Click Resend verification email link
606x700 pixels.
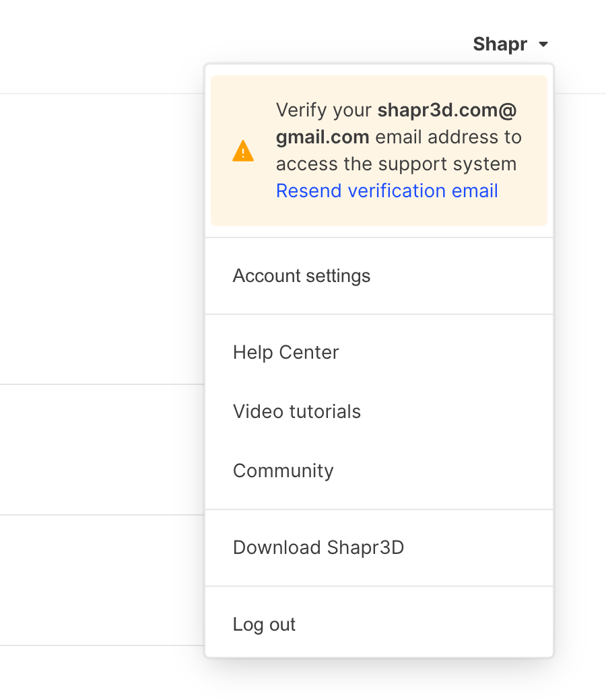click(x=386, y=190)
